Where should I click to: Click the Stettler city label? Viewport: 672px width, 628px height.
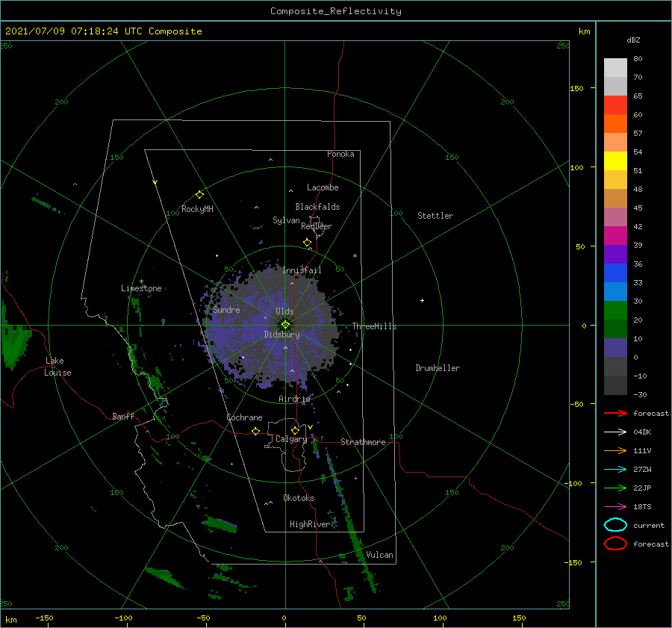click(x=435, y=216)
